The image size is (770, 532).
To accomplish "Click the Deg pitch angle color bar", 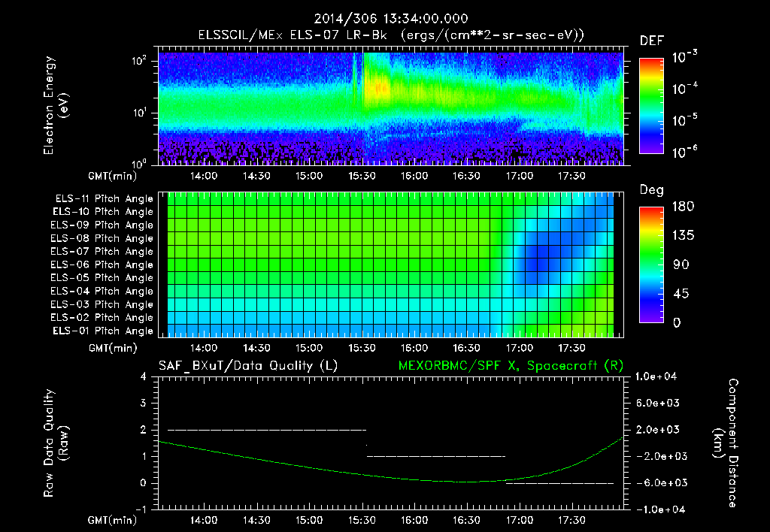I will (x=651, y=264).
